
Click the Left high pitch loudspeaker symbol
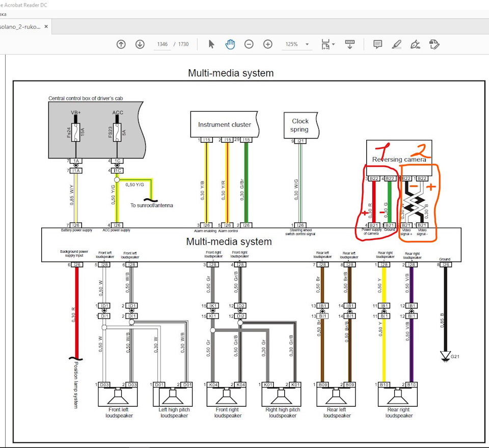[173, 397]
